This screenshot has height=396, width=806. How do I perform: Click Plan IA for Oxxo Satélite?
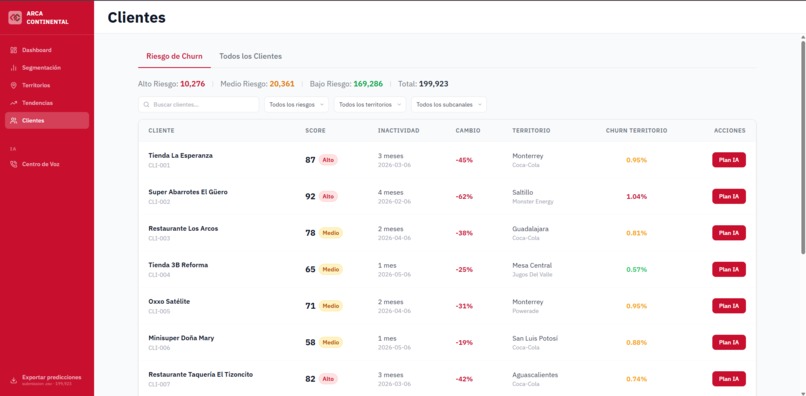pyautogui.click(x=728, y=306)
